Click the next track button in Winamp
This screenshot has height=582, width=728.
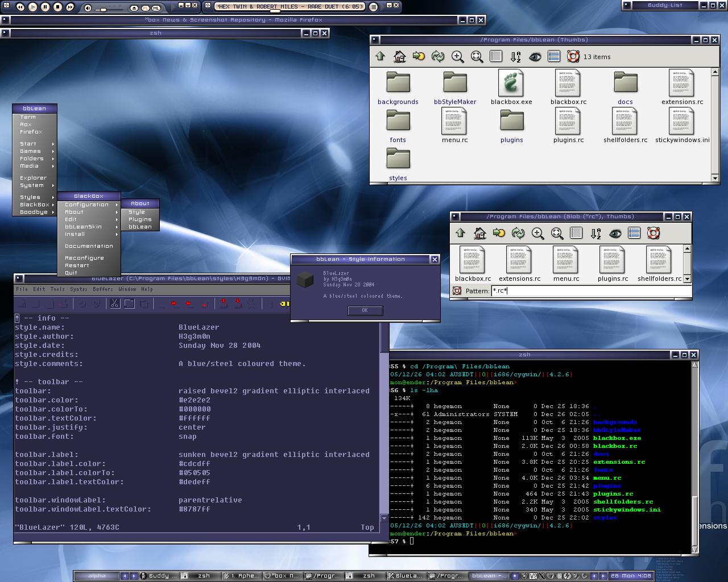[70, 7]
